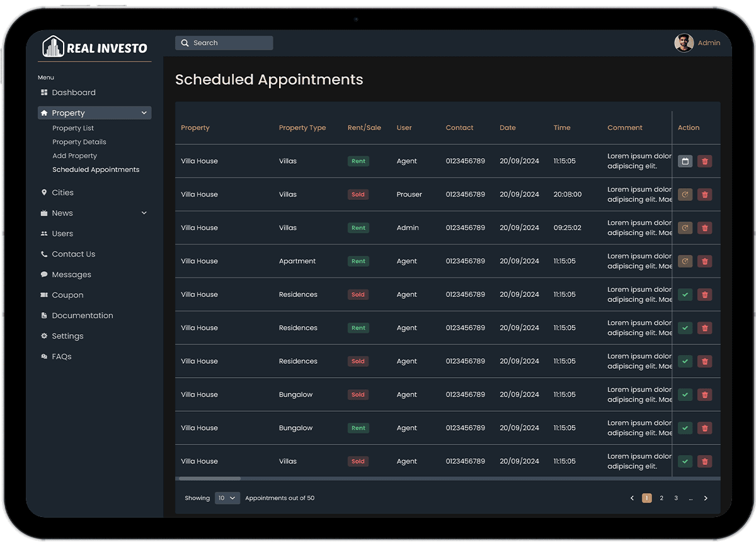The height and width of the screenshot is (546, 756).
Task: Click the time value 09:25:02
Action: [568, 228]
